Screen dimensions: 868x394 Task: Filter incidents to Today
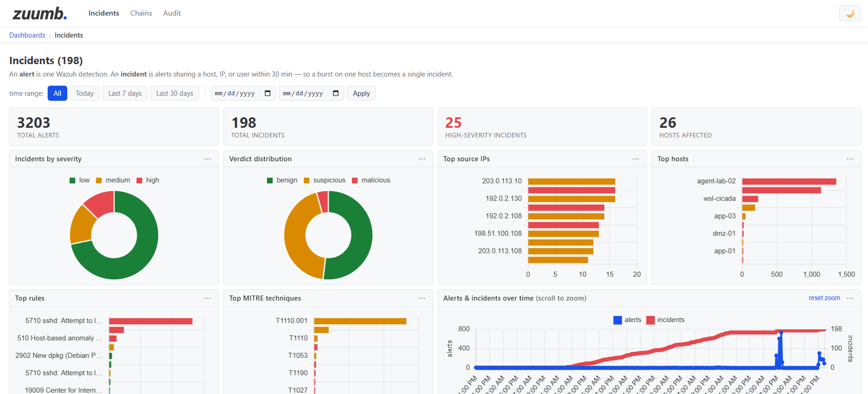tap(85, 93)
